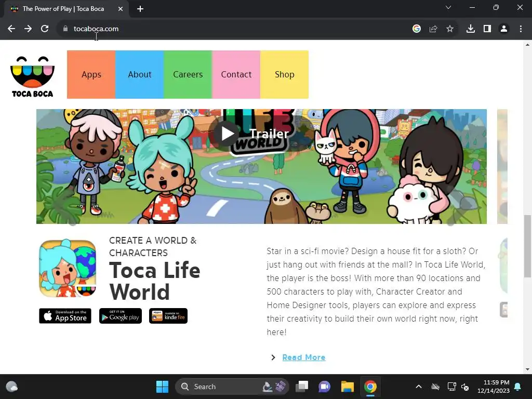The height and width of the screenshot is (399, 532).
Task: Open the tab search dropdown arrow
Action: tap(448, 7)
